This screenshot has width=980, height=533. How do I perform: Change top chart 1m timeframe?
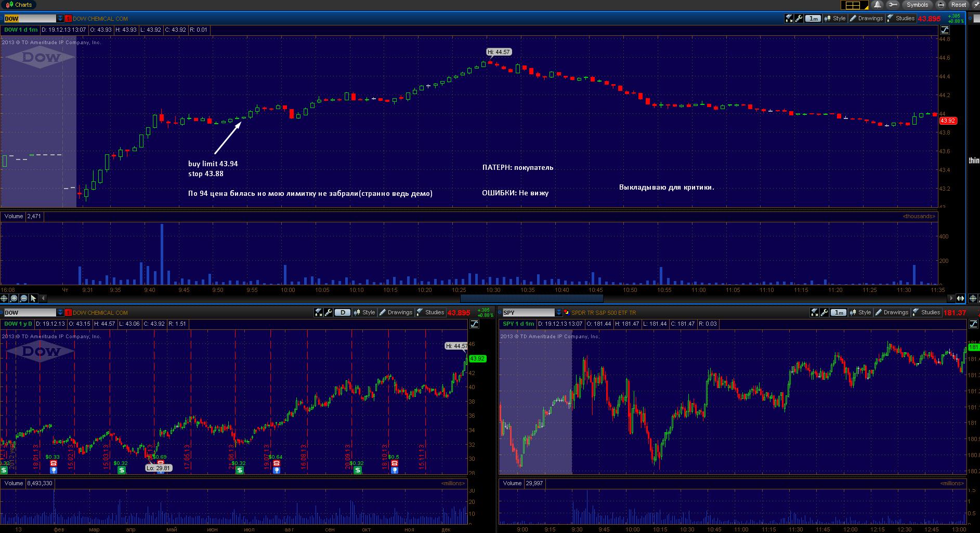(813, 19)
